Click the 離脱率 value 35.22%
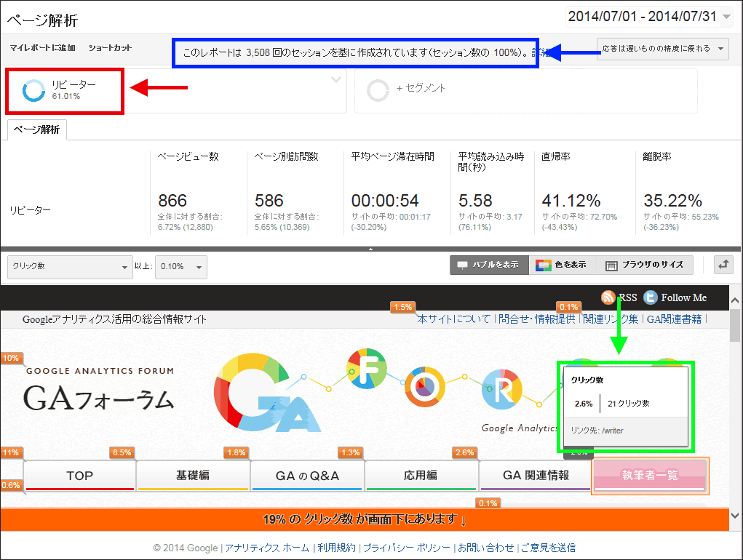Screen dimensions: 743x560 (x=672, y=201)
